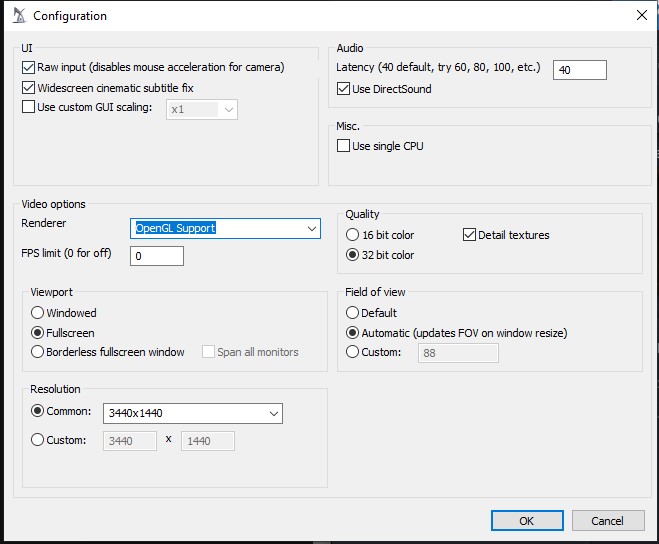Click the custom height field 1440
Screen dimensions: 659x544
pyautogui.click(x=208, y=441)
